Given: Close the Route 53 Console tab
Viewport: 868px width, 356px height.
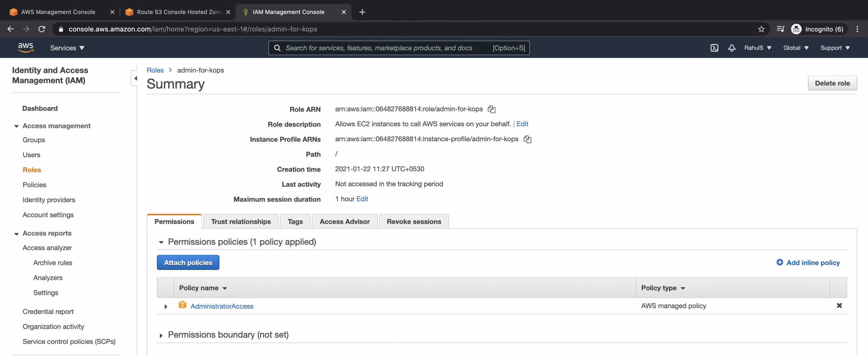Looking at the screenshot, I should coord(228,12).
